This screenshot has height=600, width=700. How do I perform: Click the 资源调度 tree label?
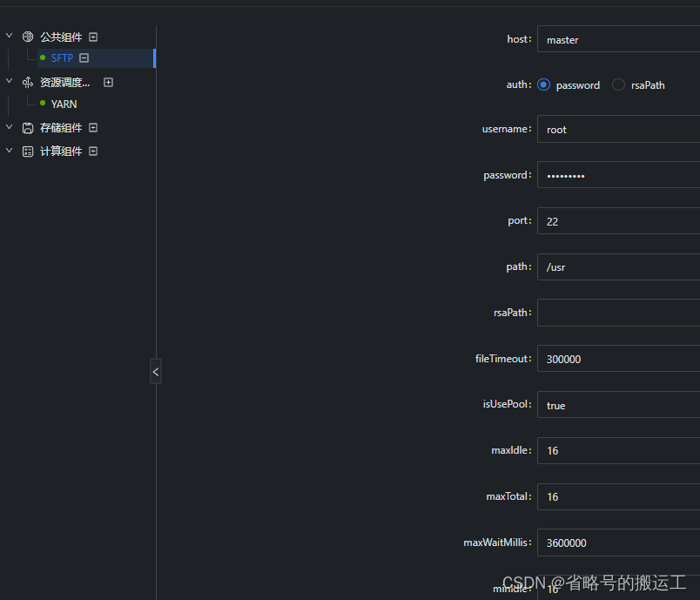click(65, 83)
